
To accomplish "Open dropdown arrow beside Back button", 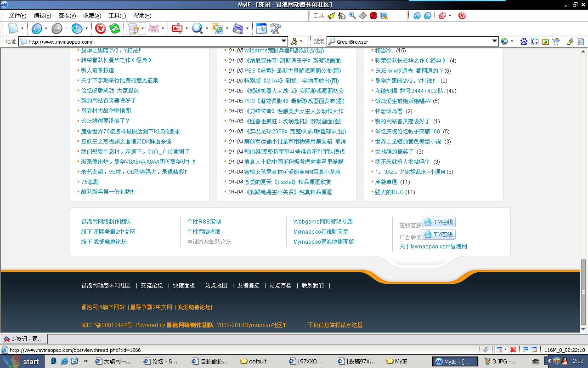I will (x=46, y=29).
